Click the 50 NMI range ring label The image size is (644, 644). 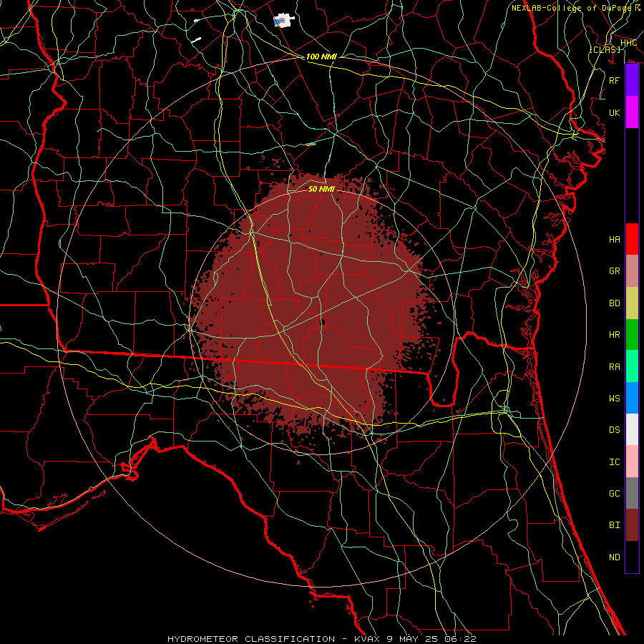(x=321, y=189)
